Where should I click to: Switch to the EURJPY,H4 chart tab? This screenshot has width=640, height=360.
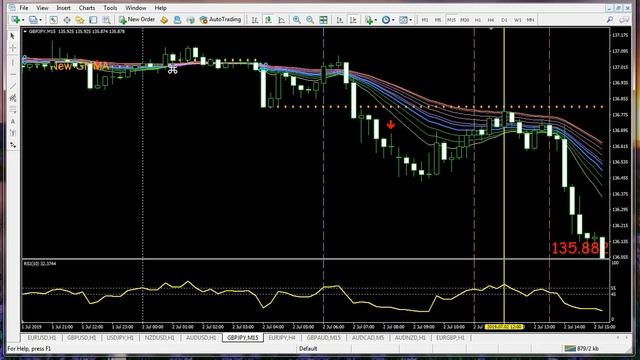(282, 338)
